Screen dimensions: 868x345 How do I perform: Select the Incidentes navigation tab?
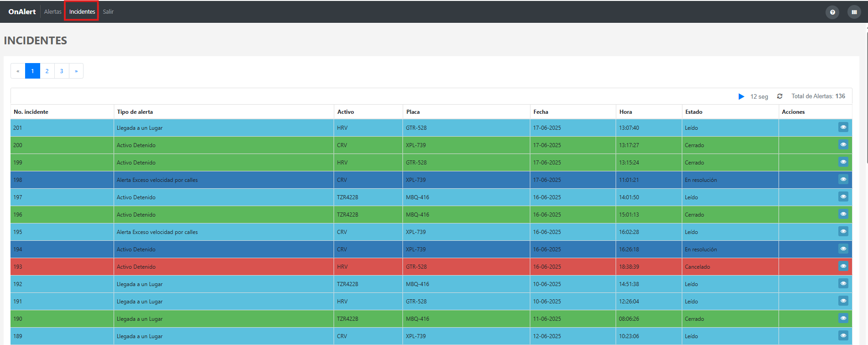(x=82, y=12)
